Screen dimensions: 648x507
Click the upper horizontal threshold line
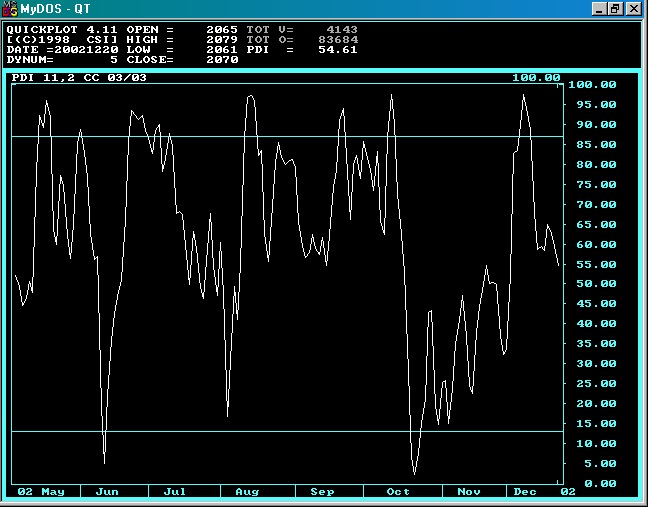tap(287, 136)
